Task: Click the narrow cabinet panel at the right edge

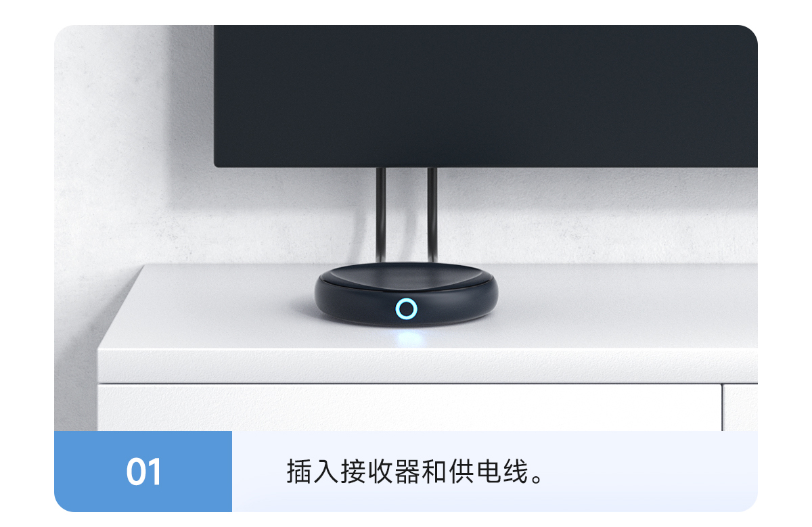Action: (x=740, y=407)
